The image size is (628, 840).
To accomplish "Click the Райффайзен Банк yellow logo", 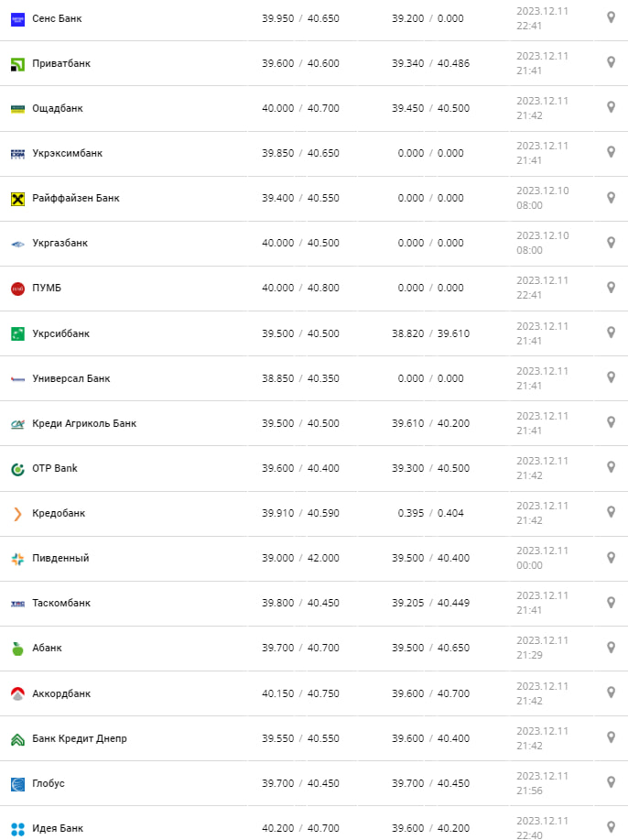I will (x=17, y=198).
